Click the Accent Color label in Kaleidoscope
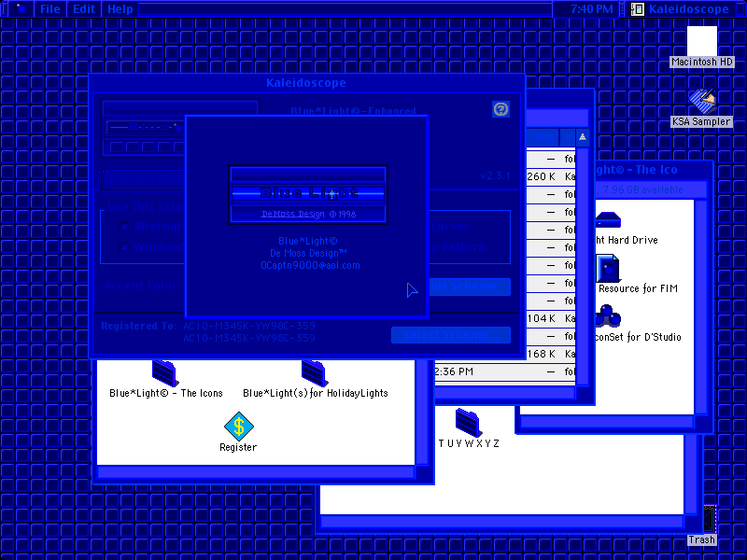This screenshot has width=747, height=560. tap(142, 286)
